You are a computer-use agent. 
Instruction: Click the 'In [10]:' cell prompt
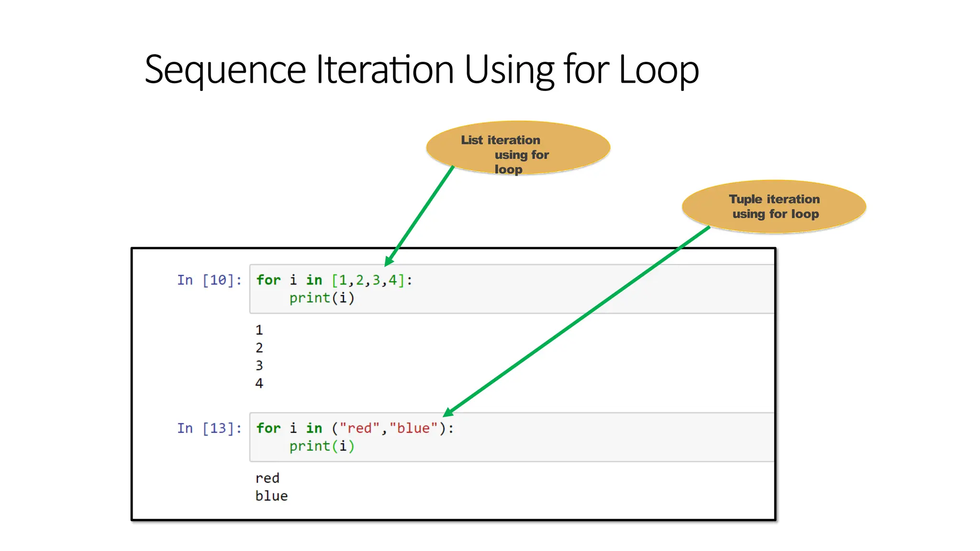pos(210,280)
